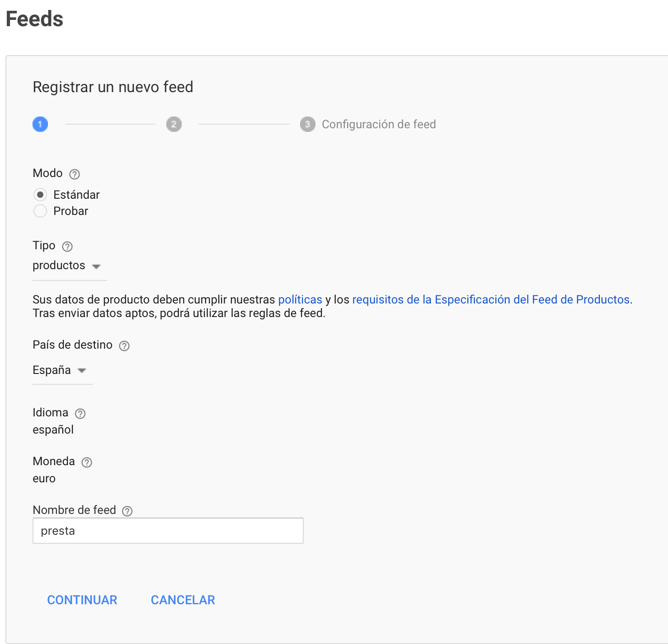Open the políticas link
Screen dimensions: 668x644
coord(300,299)
